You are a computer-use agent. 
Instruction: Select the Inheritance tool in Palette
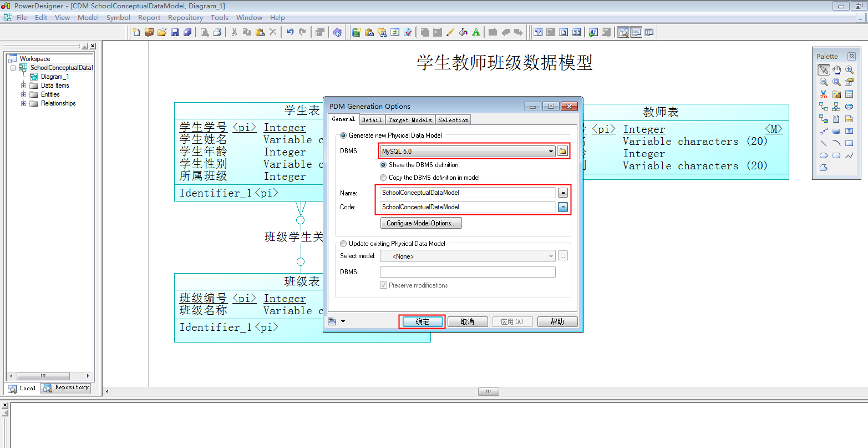click(836, 106)
